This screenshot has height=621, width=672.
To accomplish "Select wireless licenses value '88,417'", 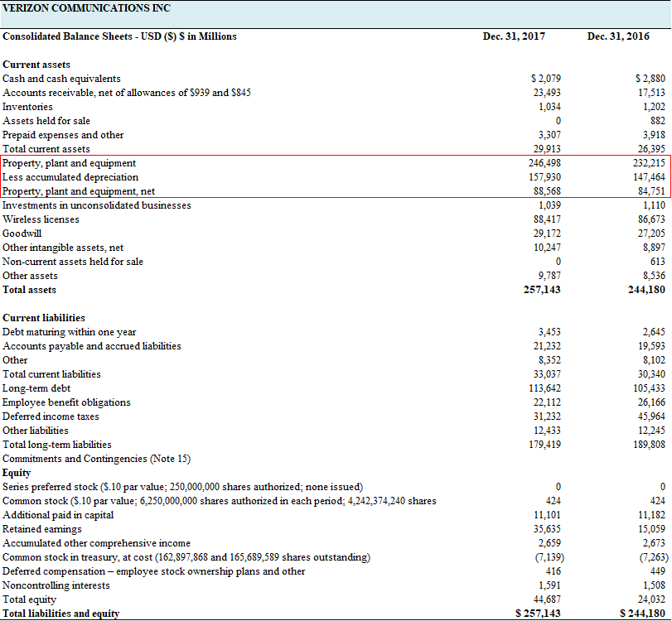I will tap(547, 219).
